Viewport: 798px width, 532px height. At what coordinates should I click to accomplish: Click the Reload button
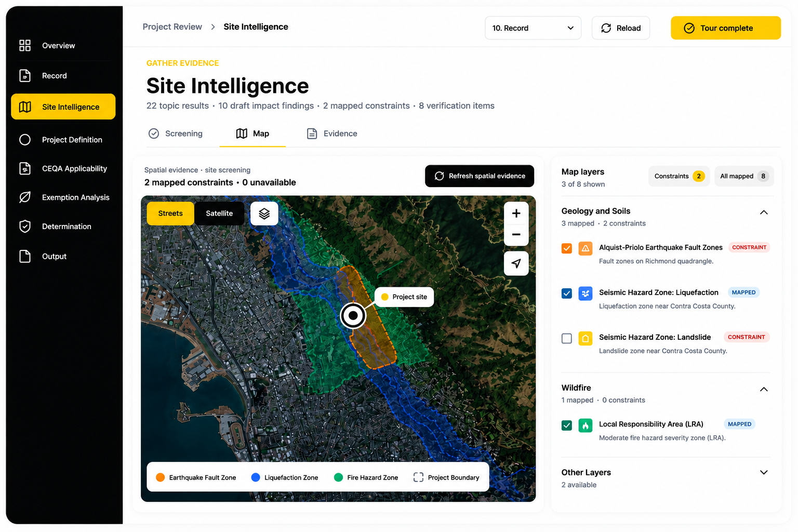tap(621, 28)
